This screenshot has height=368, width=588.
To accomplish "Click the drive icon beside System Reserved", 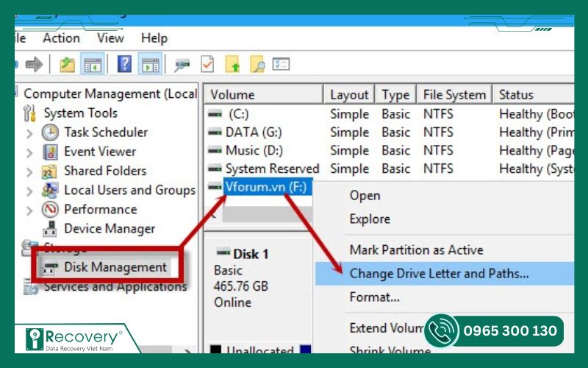I will [215, 169].
